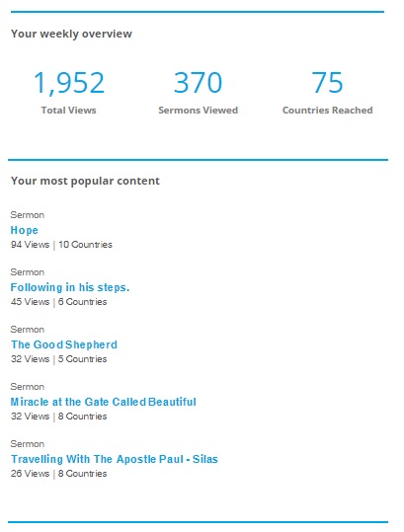Click the 1,952 total views number
This screenshot has height=532, width=404.
click(69, 83)
